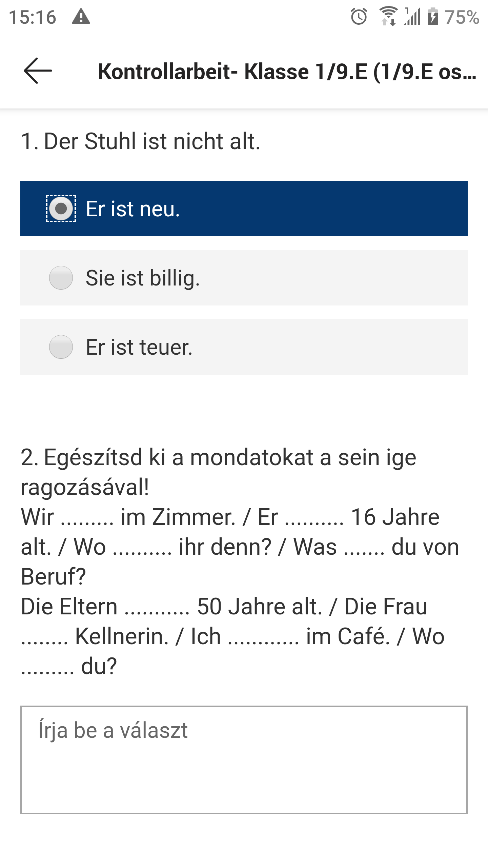Tap the back arrow in the header
488x868 pixels.
click(x=38, y=71)
